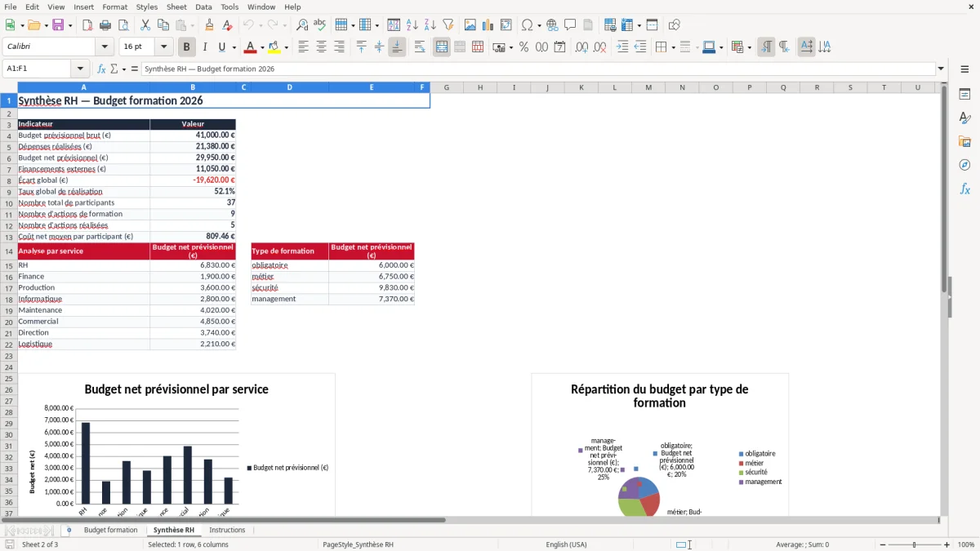Format selection as percent
980x551 pixels.
pos(523,47)
